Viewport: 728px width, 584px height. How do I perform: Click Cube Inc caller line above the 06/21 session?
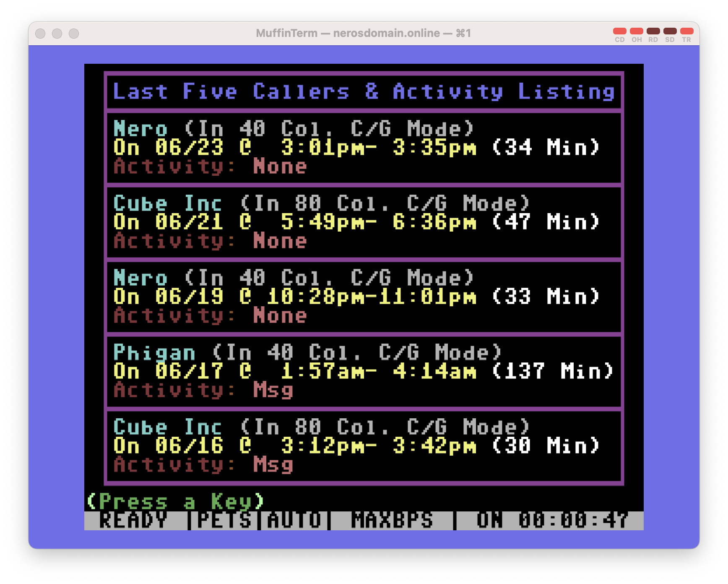coord(322,203)
